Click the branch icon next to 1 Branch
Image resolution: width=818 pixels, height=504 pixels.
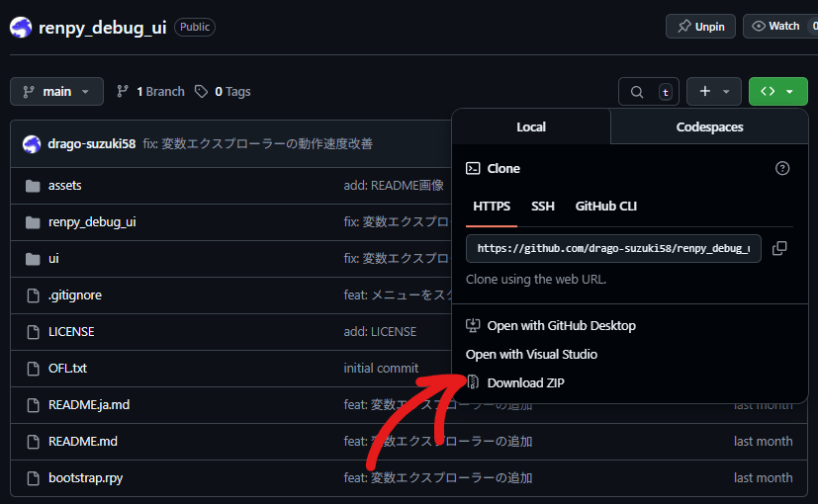(123, 92)
